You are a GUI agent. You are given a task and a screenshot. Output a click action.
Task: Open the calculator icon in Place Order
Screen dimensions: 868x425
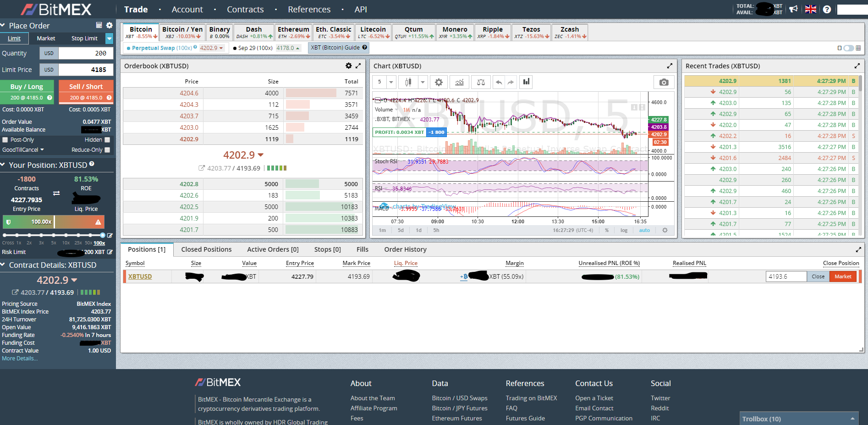pos(99,25)
